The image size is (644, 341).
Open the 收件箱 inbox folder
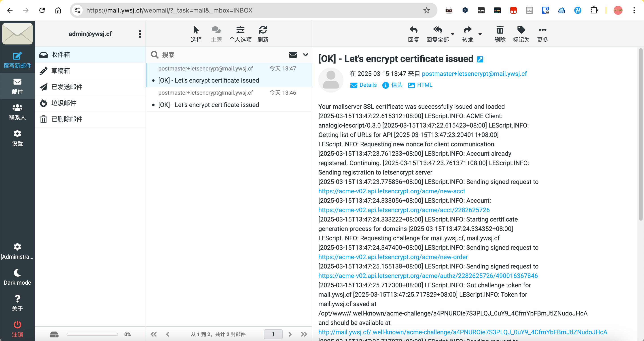pos(90,55)
